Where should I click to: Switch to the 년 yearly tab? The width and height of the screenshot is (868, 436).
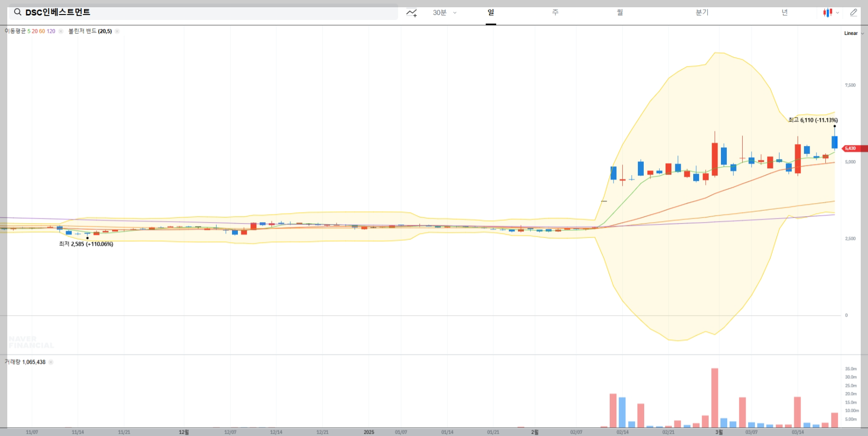pos(785,13)
